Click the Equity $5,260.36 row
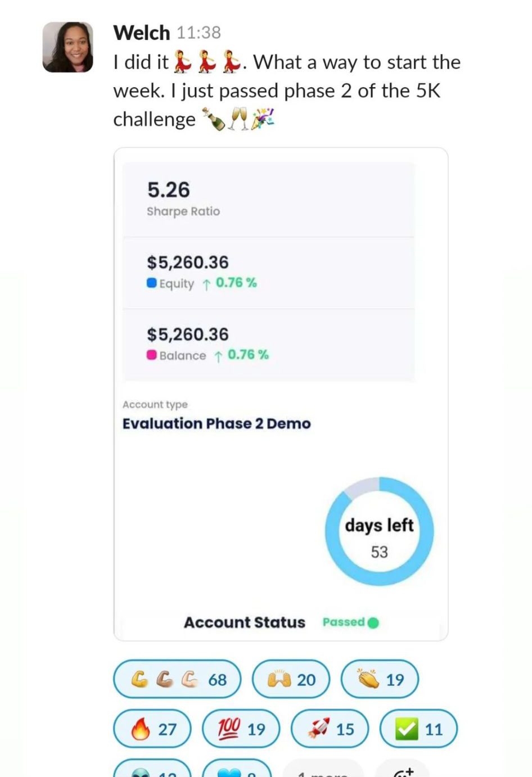 click(x=268, y=272)
